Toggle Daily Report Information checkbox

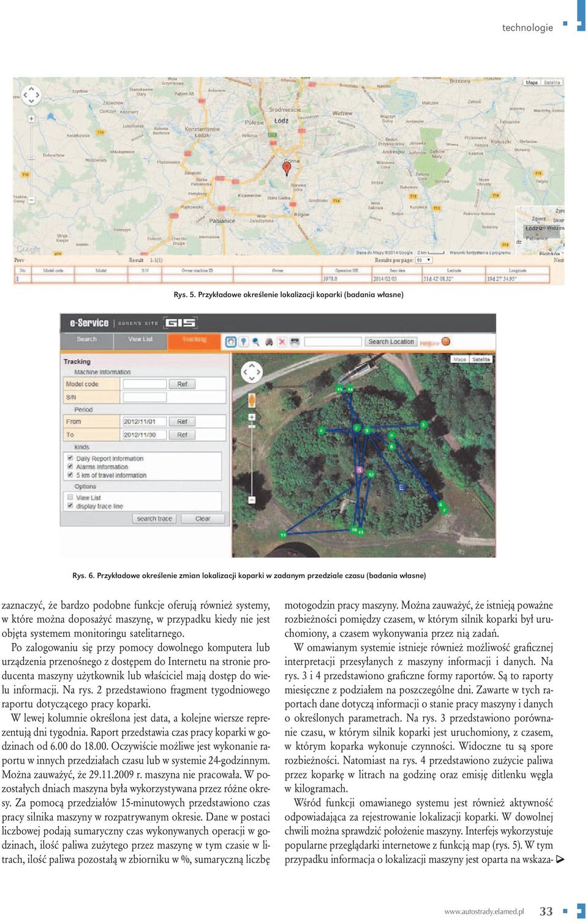tap(70, 458)
